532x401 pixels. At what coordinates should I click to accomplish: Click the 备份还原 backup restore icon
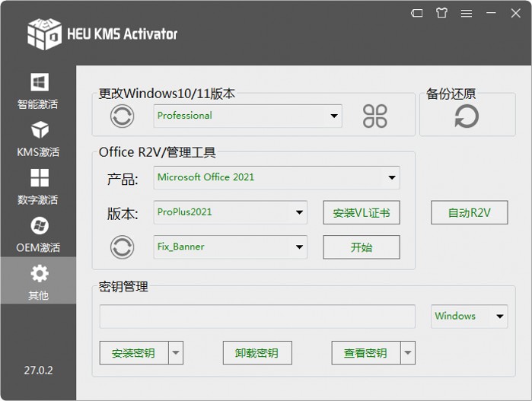[467, 116]
